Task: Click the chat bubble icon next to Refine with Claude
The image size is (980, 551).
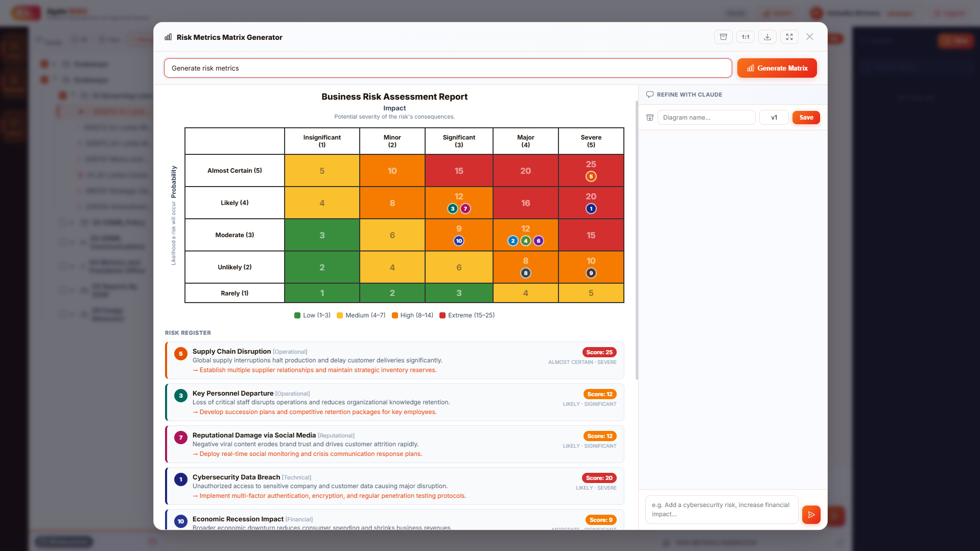Action: point(650,95)
